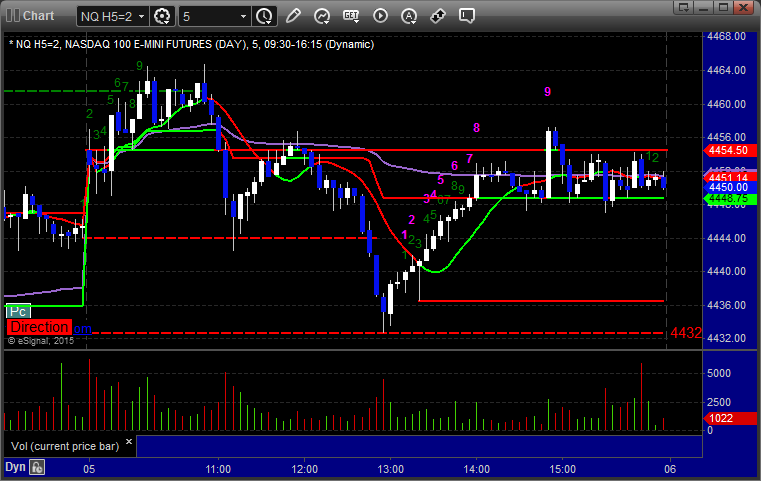
Task: Select the pencil drawing tool
Action: 293,16
